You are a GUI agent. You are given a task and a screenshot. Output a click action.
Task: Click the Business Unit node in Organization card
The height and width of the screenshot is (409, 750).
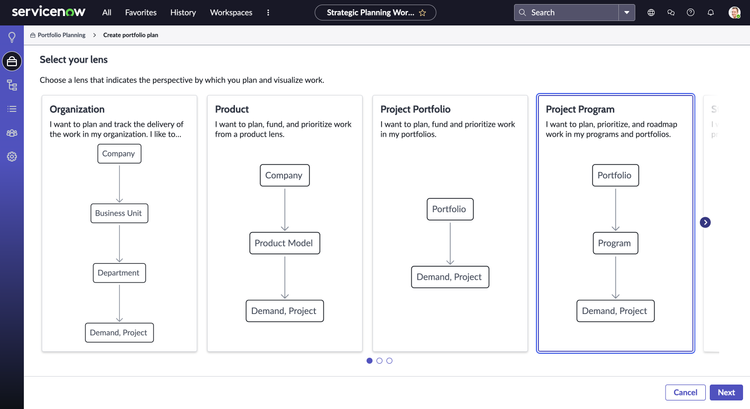[x=119, y=213]
